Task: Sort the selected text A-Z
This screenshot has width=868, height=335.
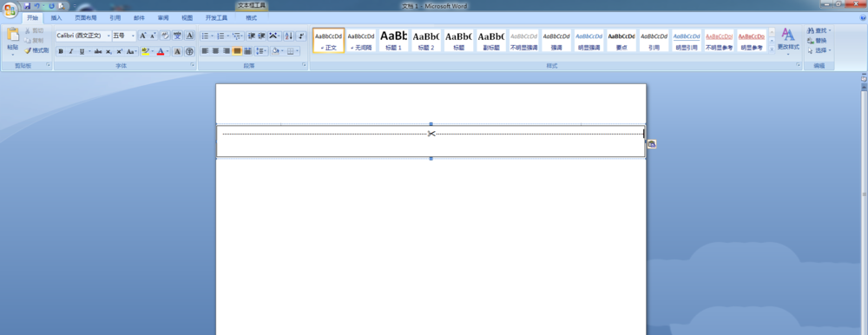Action: pyautogui.click(x=288, y=36)
